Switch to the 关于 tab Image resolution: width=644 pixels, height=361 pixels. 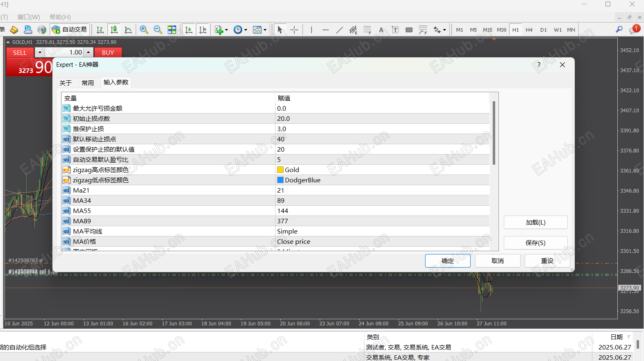click(66, 83)
